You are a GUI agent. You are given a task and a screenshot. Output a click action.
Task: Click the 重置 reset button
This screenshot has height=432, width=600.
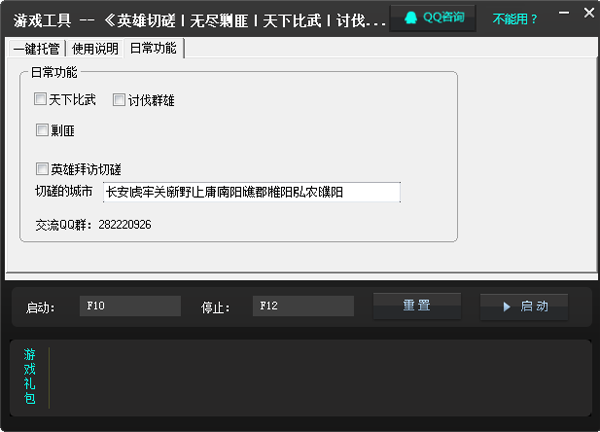click(417, 306)
